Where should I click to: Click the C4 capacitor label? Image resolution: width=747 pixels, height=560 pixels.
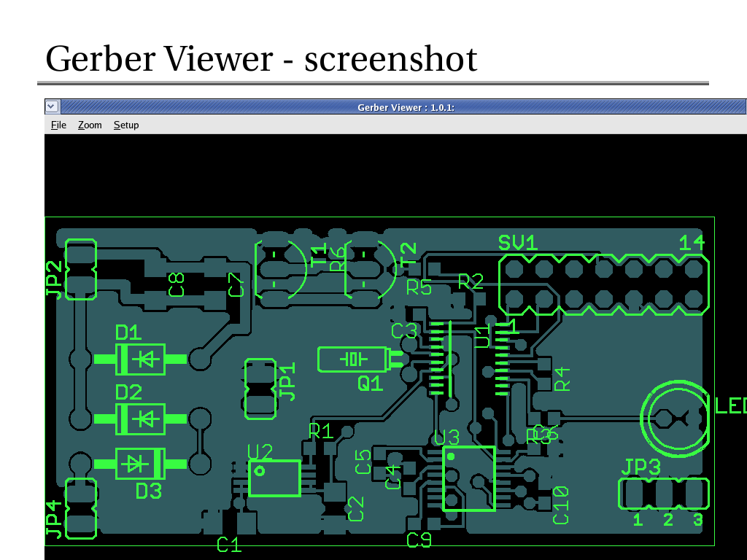[393, 478]
